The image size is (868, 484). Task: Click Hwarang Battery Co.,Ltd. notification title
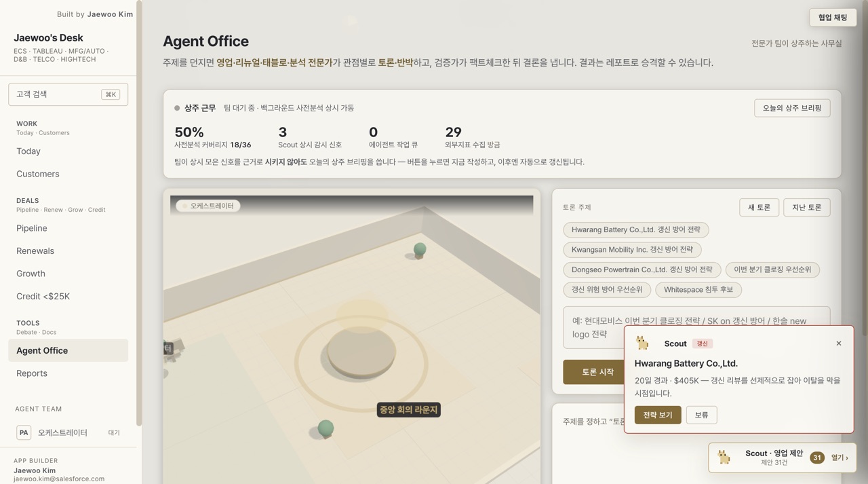(686, 363)
